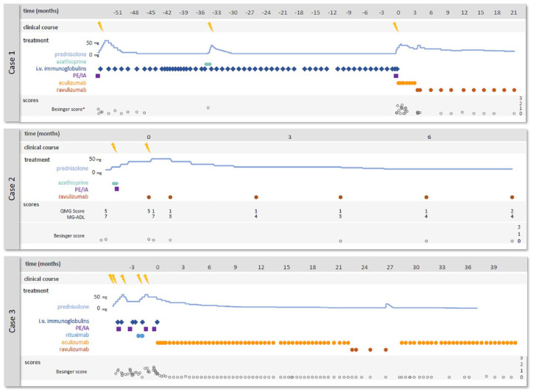Screen dimensions: 533x392
Task: Click the first lightning bolt in Case 1
Action: click(101, 26)
